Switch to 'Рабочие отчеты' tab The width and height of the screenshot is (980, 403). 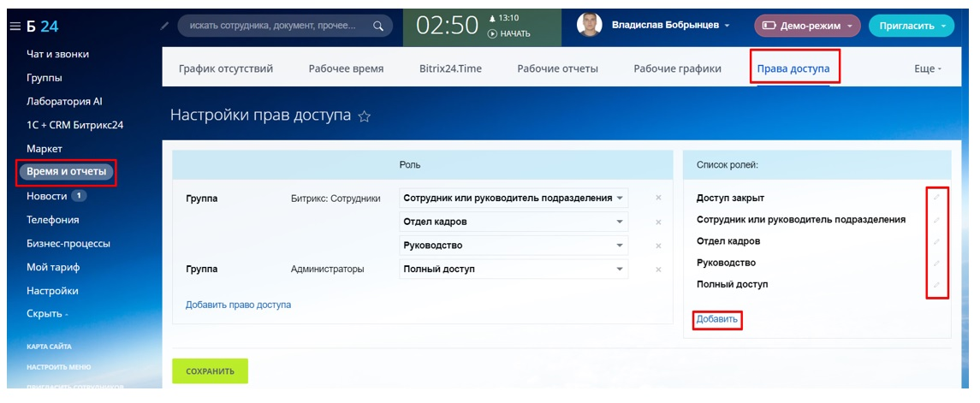[x=557, y=68]
